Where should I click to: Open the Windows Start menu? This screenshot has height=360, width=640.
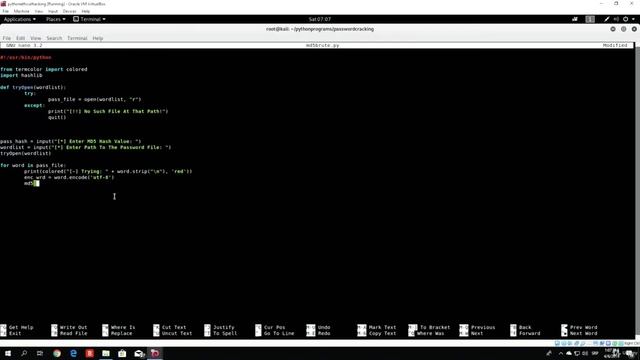click(x=8, y=353)
